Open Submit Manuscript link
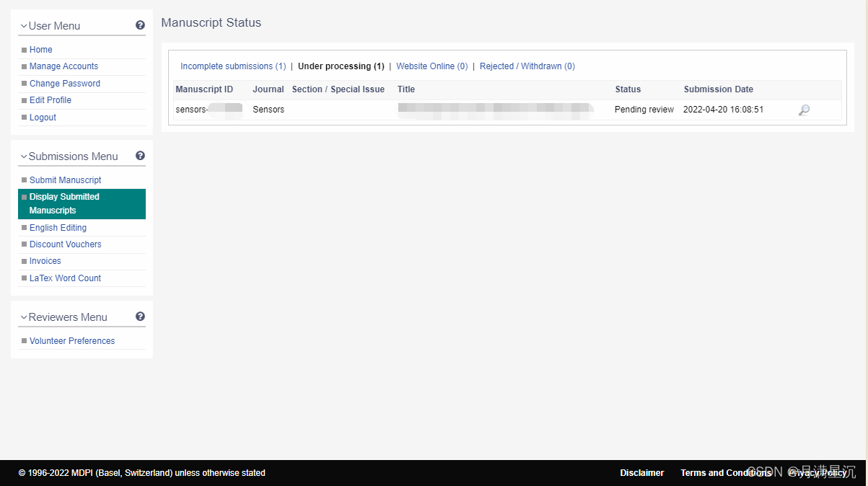The width and height of the screenshot is (868, 486). click(66, 180)
